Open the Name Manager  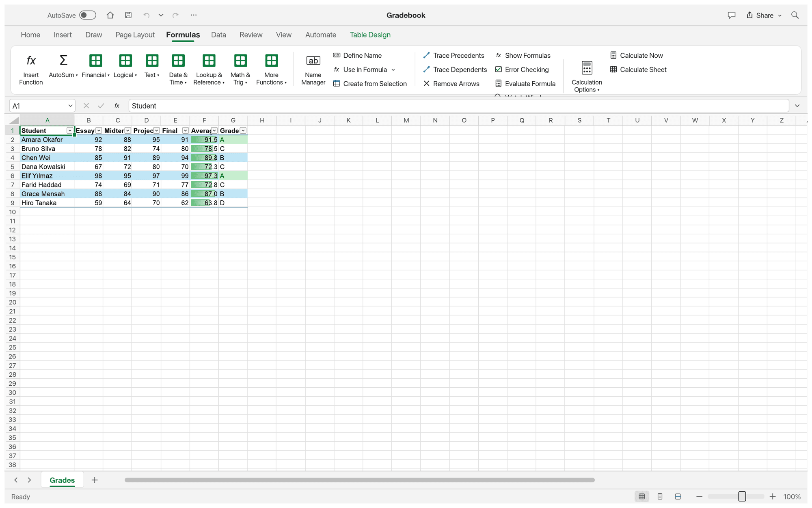click(313, 69)
